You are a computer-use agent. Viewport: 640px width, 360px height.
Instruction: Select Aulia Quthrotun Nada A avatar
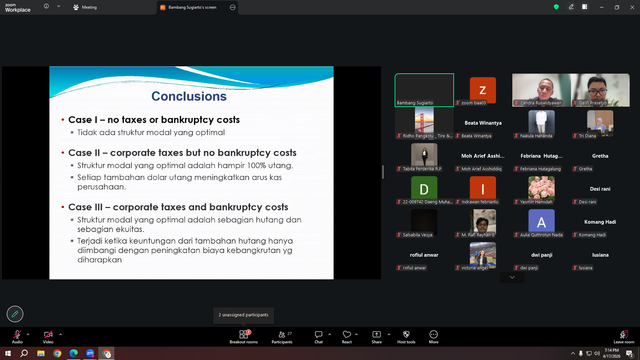pyautogui.click(x=541, y=222)
